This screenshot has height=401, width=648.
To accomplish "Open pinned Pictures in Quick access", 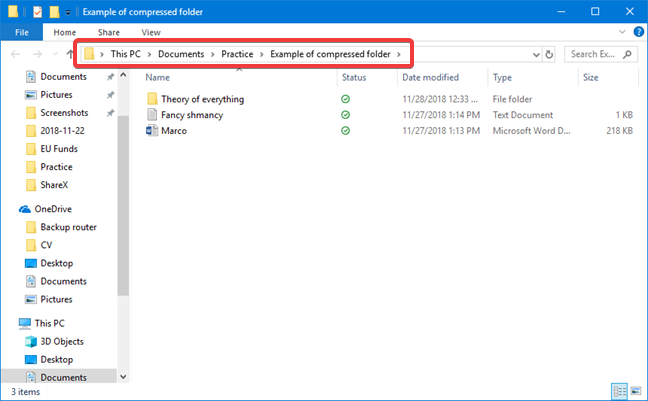I will [x=56, y=95].
